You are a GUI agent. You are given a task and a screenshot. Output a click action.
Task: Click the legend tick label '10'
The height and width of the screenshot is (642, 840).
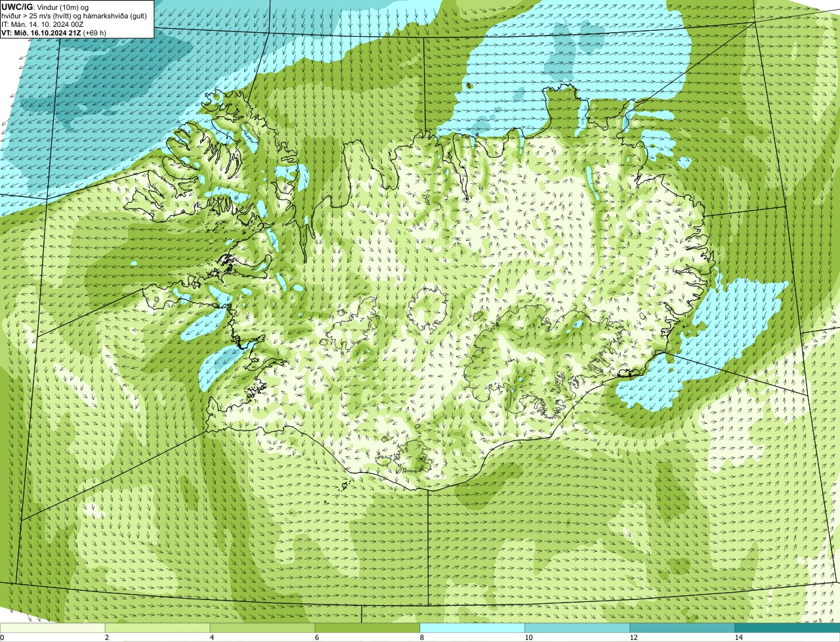pos(528,637)
